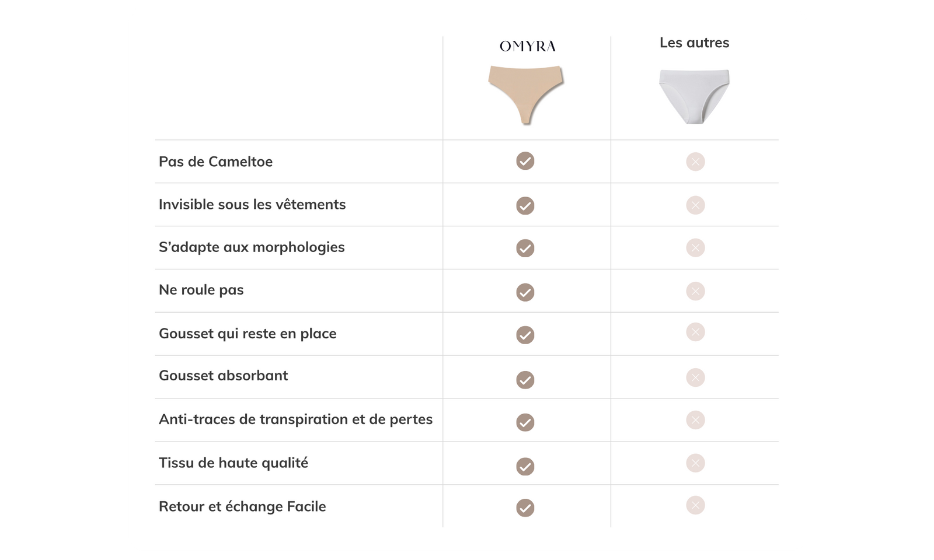934x560 pixels.
Task: Click Les autres X for Ne roule pas
Action: click(695, 291)
